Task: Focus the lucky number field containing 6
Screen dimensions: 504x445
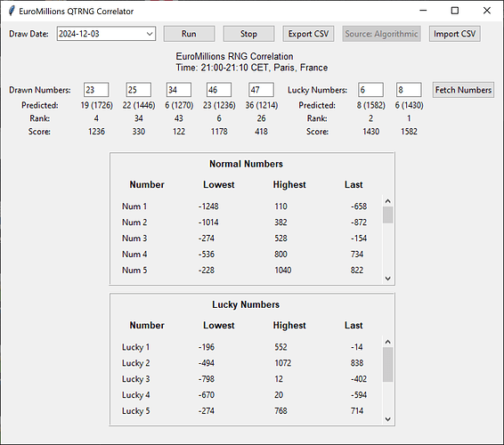Action: tap(371, 90)
